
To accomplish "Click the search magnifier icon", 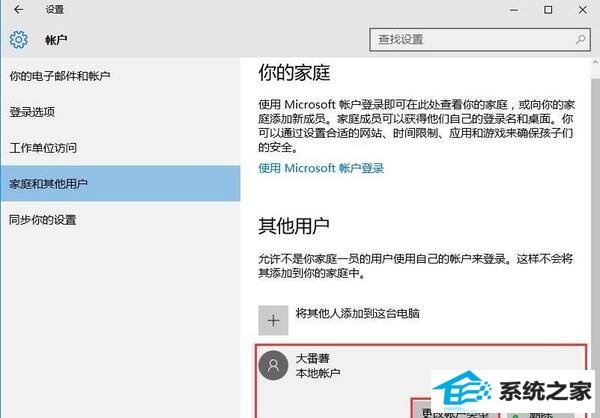I will click(580, 39).
